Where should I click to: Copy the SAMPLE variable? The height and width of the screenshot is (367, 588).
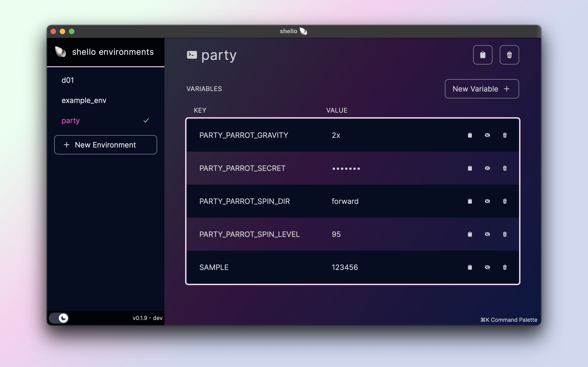(x=470, y=267)
